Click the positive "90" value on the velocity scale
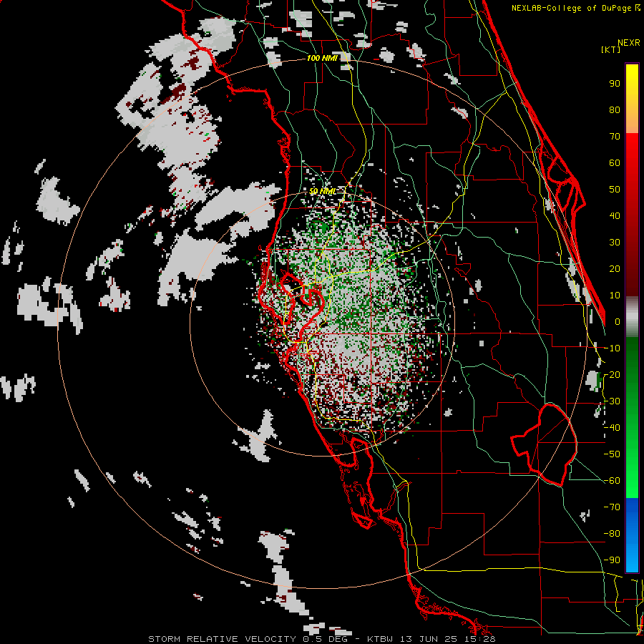644x644 pixels. coord(615,84)
